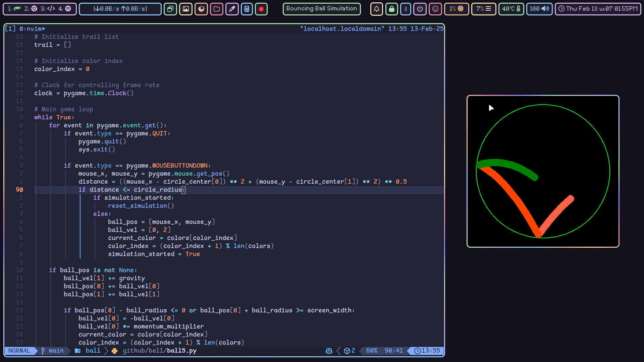
Task: Open the wallpaper picture icon
Action: [186, 9]
